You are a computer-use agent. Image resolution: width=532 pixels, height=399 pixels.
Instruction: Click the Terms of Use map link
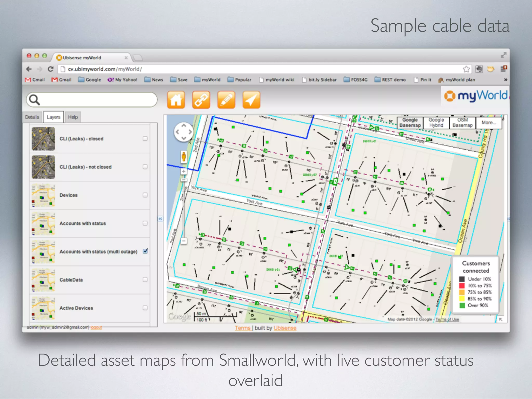tap(447, 319)
